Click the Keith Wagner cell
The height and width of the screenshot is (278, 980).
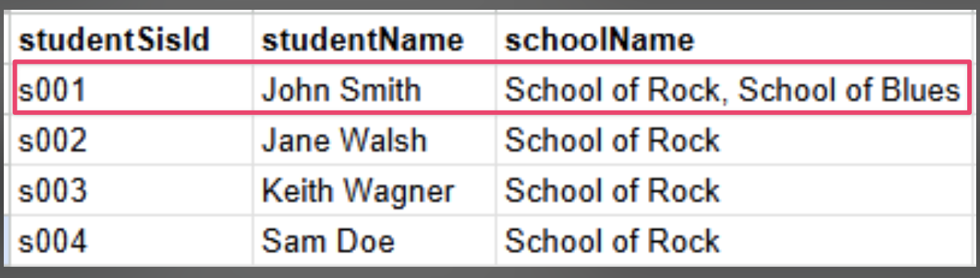tap(374, 191)
